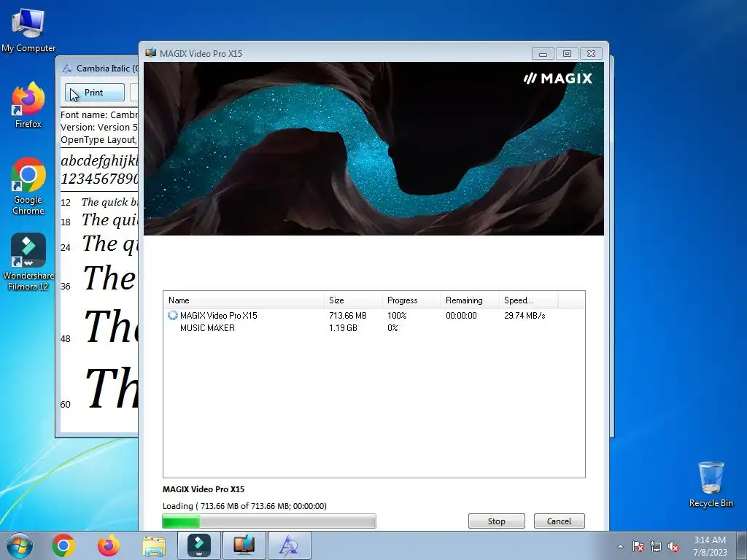Click the Version line in the font viewer
Image resolution: width=747 pixels, height=560 pixels.
coord(99,127)
